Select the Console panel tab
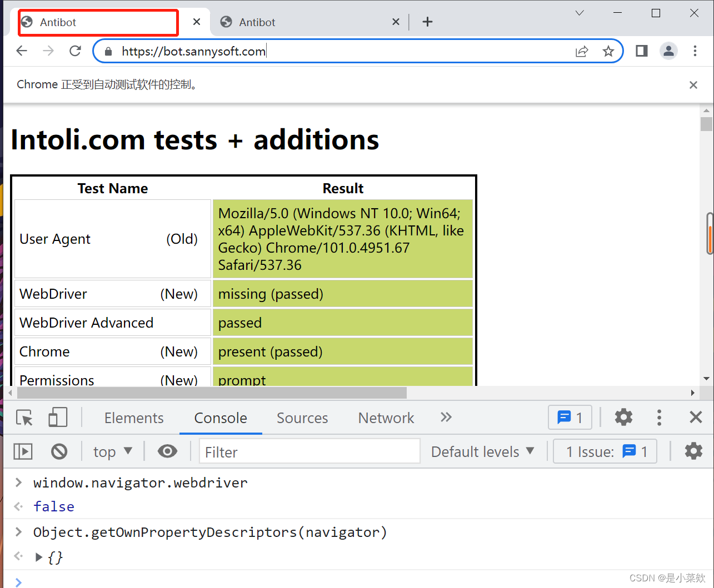714x588 pixels. click(x=221, y=418)
